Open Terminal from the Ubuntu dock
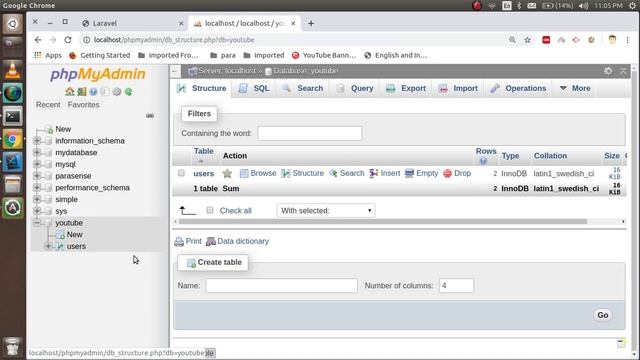The width and height of the screenshot is (640, 360). coord(13,117)
